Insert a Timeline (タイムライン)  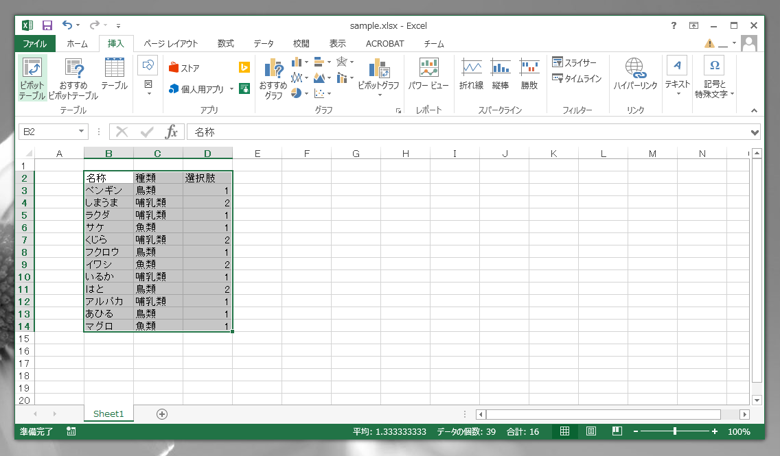pos(577,78)
